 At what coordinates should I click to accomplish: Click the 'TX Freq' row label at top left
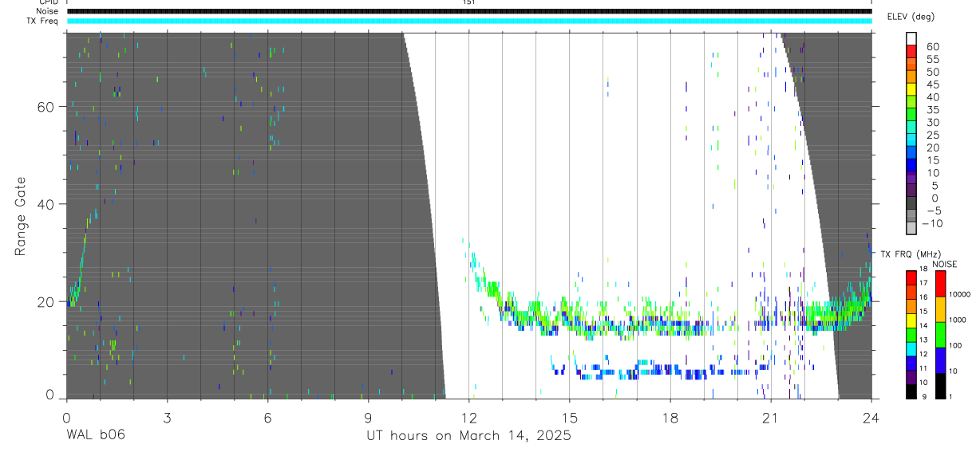[x=43, y=21]
